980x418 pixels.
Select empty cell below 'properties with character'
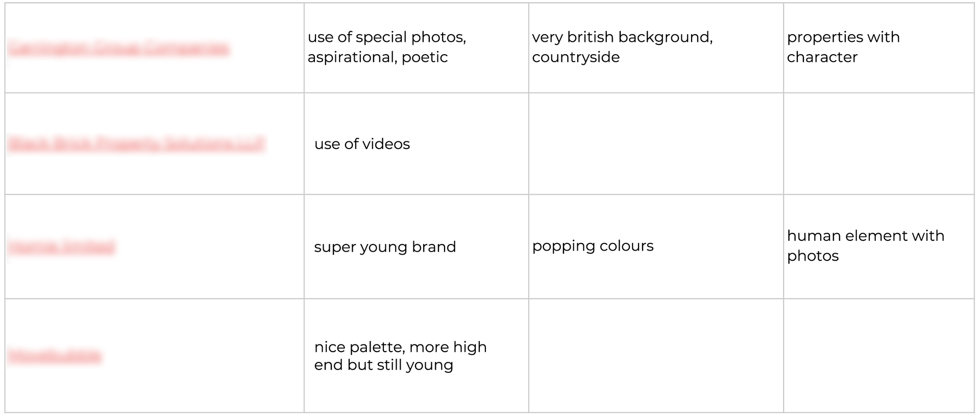click(879, 143)
